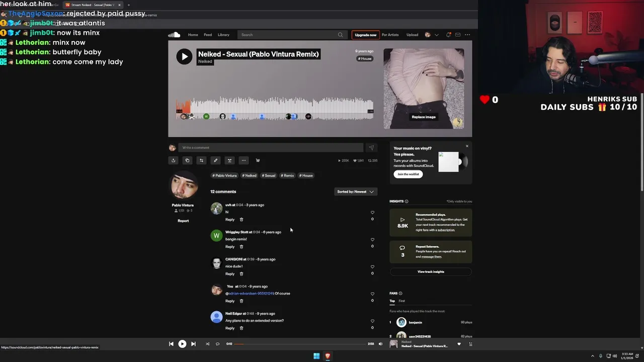Toggle repeat in player bar
The image size is (644, 362).
point(217,344)
